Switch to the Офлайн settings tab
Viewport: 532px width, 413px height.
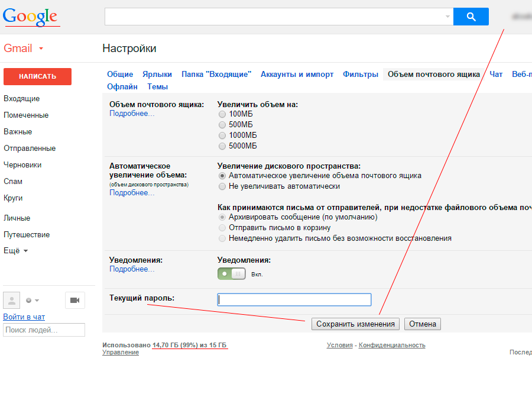pos(122,87)
